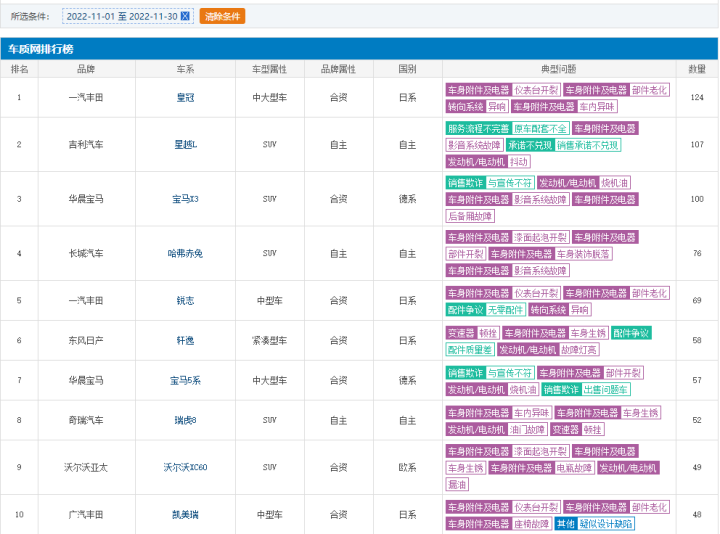Click the 油门故障 tag in 瑞虎8 row
Viewport: 720px width, 534px height.
pos(527,430)
